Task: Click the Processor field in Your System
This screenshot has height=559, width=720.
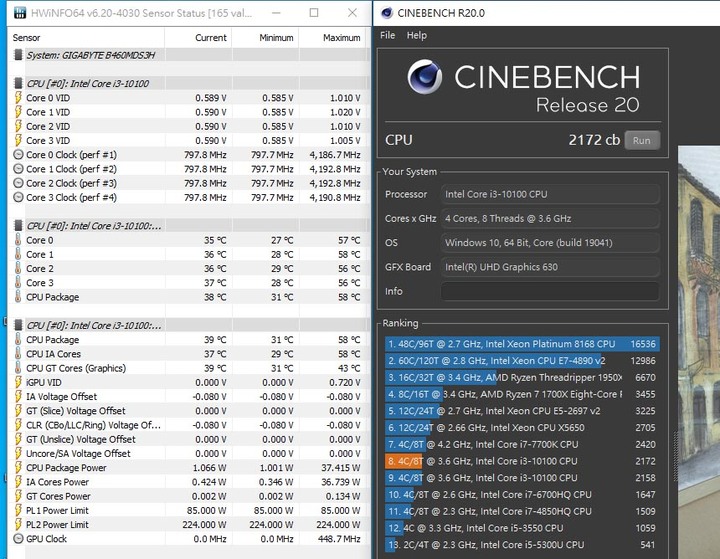Action: 550,194
